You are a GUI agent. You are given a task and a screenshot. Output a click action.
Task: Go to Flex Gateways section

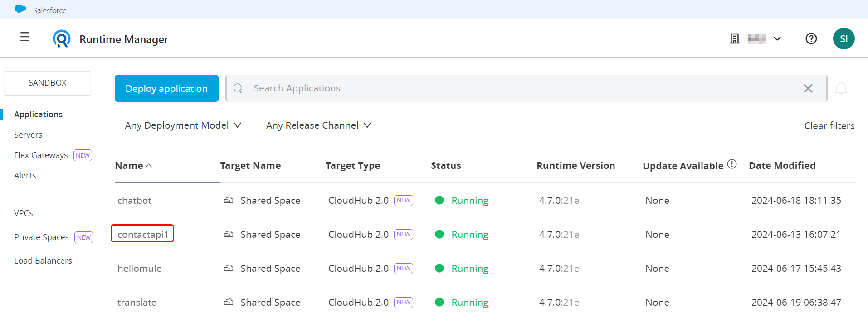coord(41,155)
